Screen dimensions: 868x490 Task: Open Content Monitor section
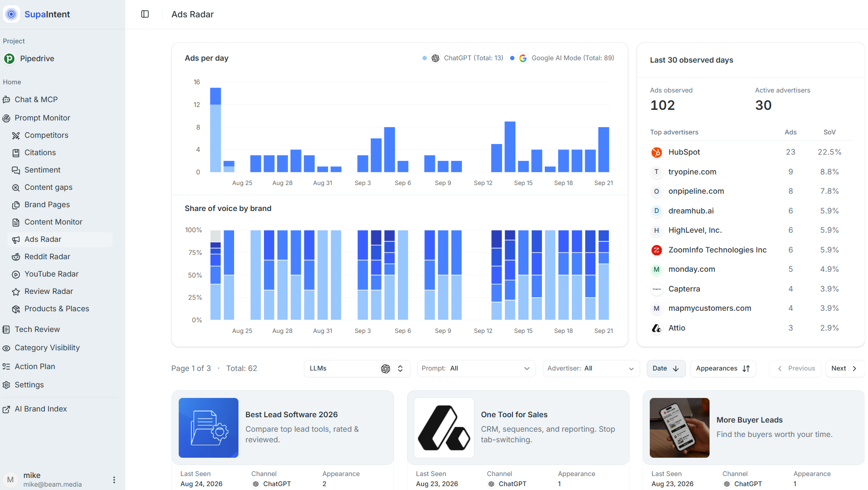[60, 222]
